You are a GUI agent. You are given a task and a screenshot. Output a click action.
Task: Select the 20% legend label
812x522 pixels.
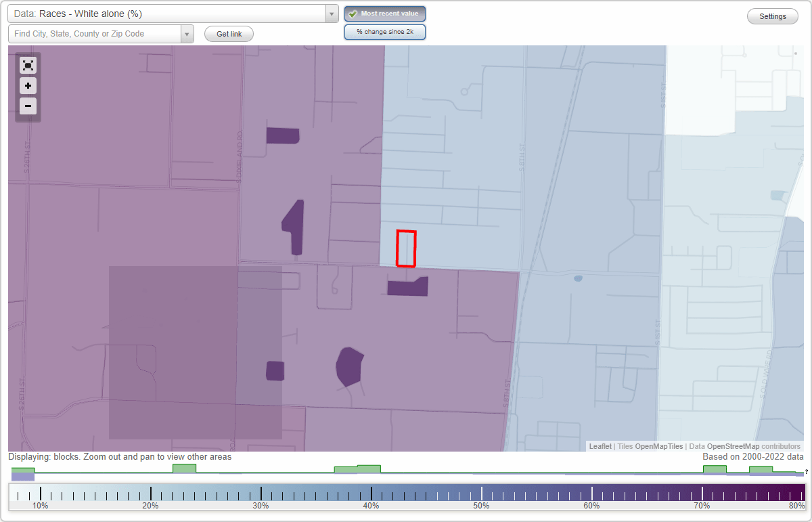150,506
